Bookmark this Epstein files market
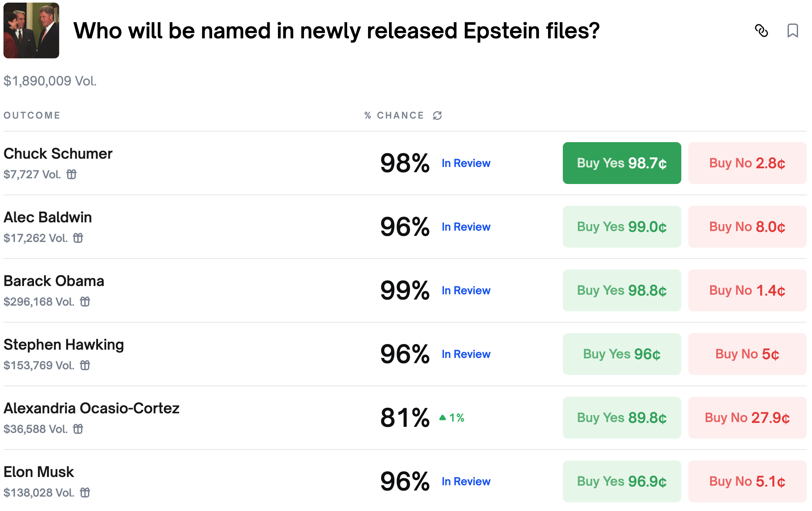Screen dimensions: 812x511 [792, 31]
